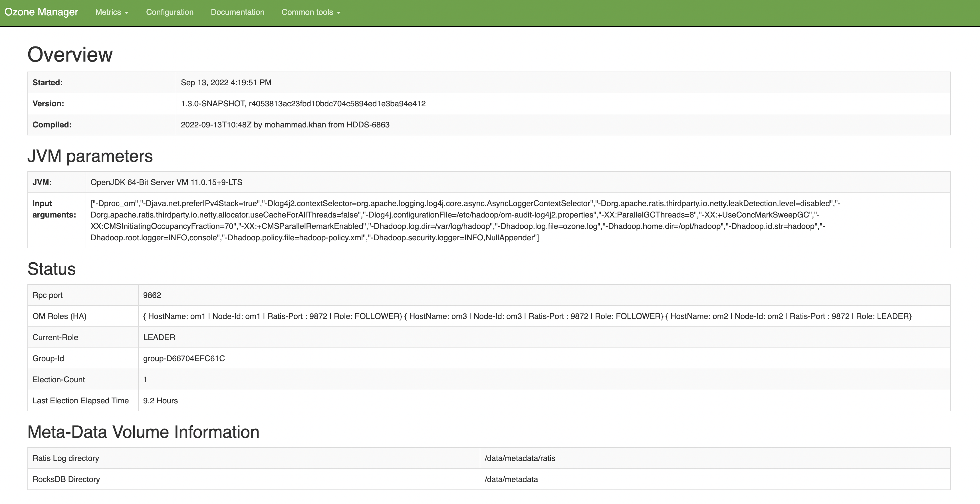Open the Documentation link in navbar
The image size is (980, 504).
point(237,12)
